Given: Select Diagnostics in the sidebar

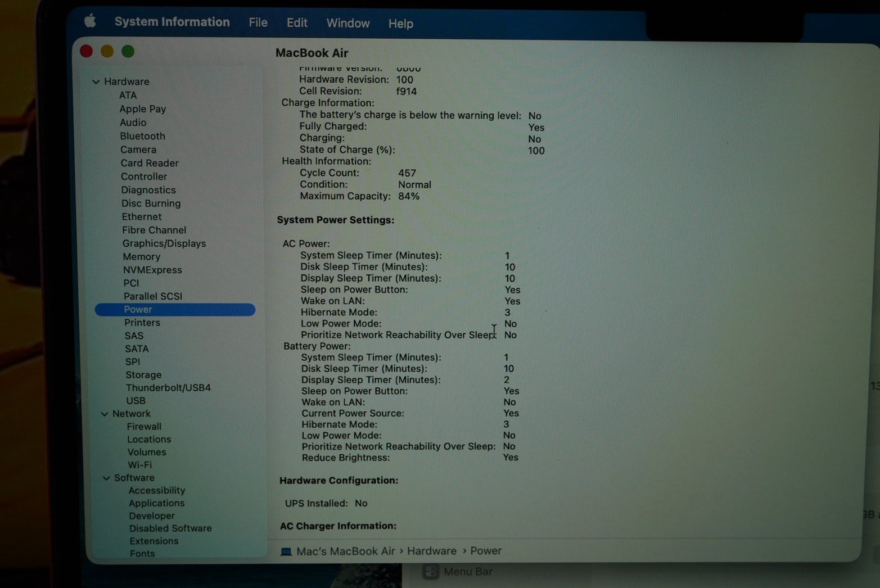Looking at the screenshot, I should [148, 190].
